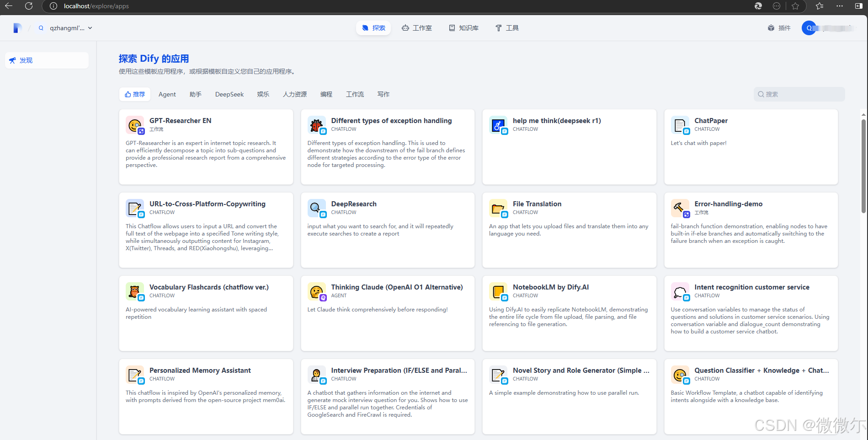
Task: Select the 娱乐 category filter
Action: (263, 94)
